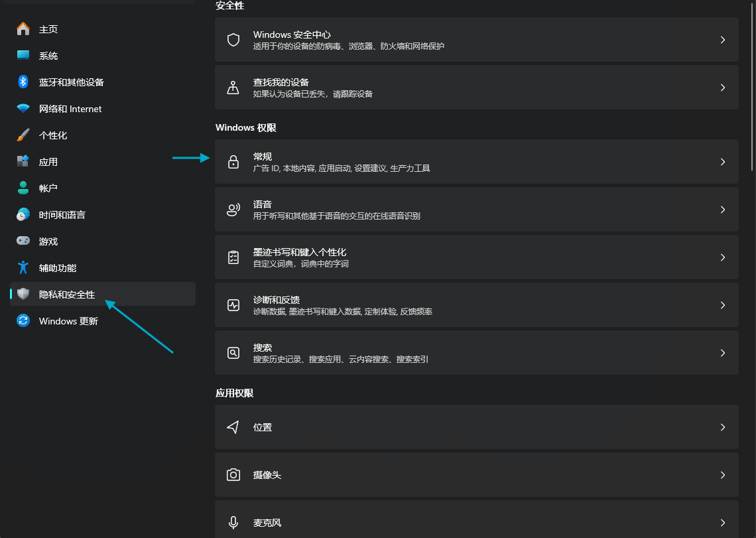Click the person icon beside 帐户

coord(23,188)
